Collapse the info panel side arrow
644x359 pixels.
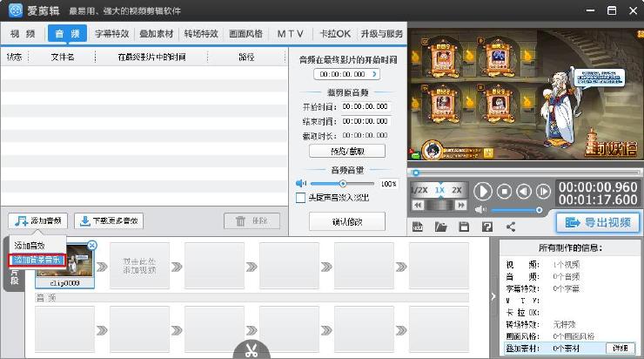(493, 296)
